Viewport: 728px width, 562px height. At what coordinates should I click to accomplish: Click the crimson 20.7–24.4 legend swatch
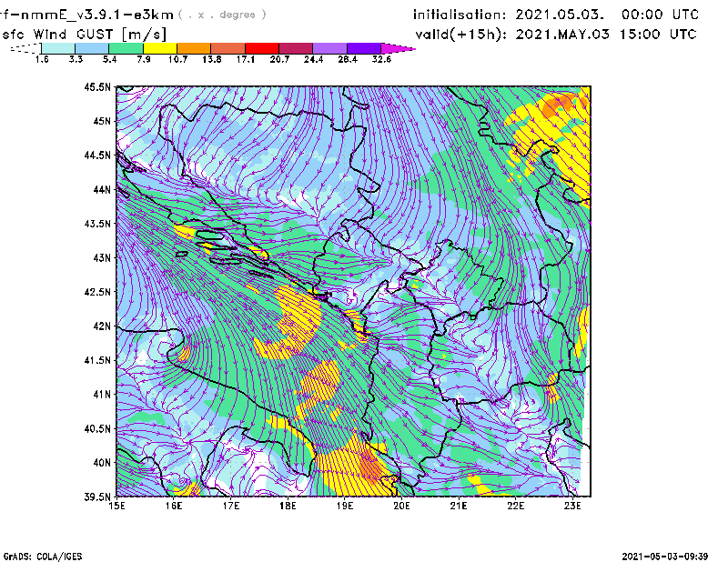click(x=296, y=48)
